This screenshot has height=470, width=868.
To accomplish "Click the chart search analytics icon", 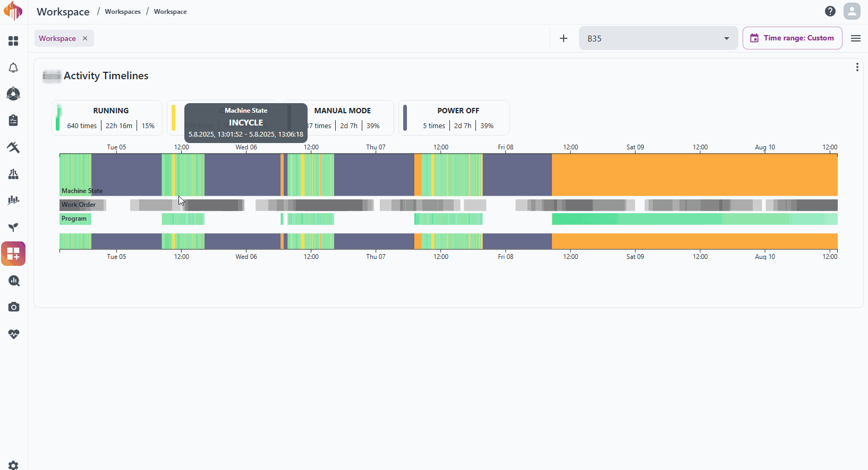I will 13,281.
